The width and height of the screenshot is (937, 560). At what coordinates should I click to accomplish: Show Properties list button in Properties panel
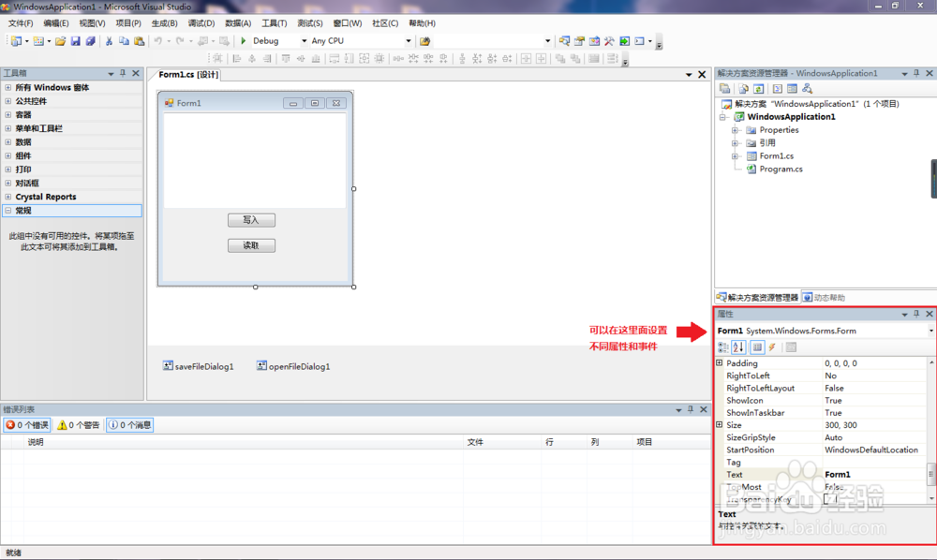coord(757,346)
